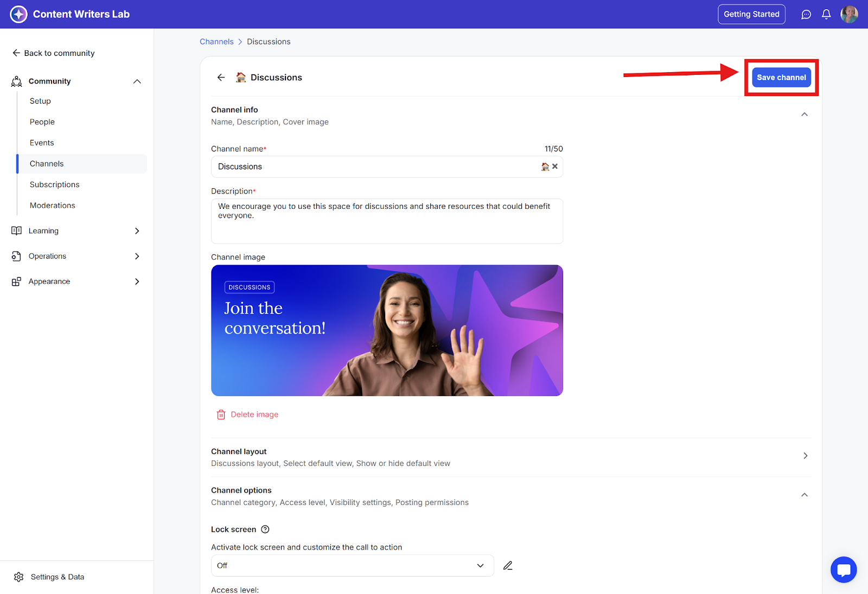Open People in the Community menu
868x594 pixels.
(42, 122)
